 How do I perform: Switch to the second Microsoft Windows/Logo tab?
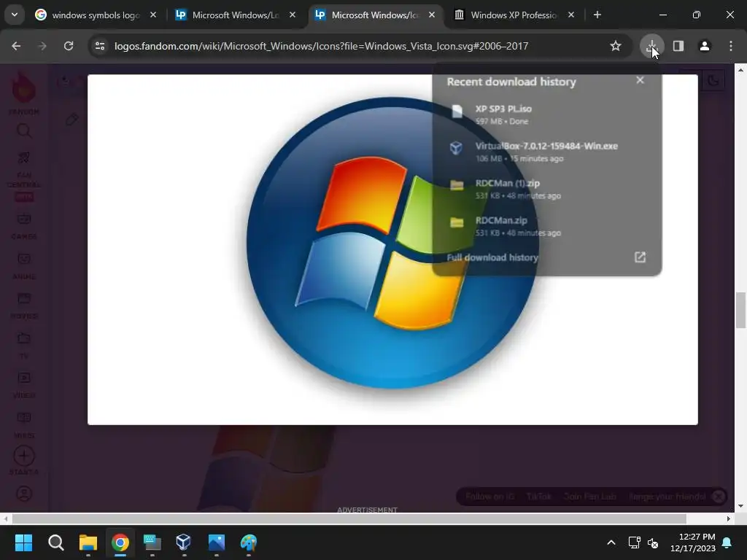tap(235, 15)
